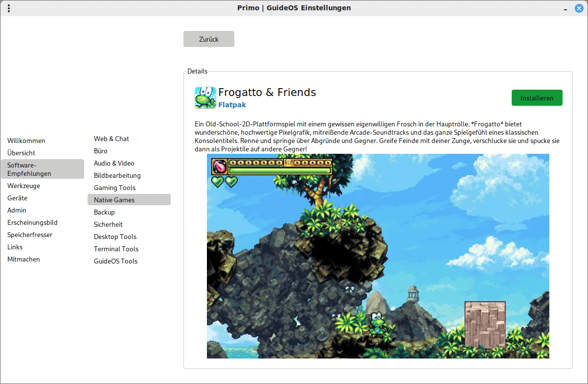
Task: Go back with the Zurück button
Action: [x=209, y=39]
